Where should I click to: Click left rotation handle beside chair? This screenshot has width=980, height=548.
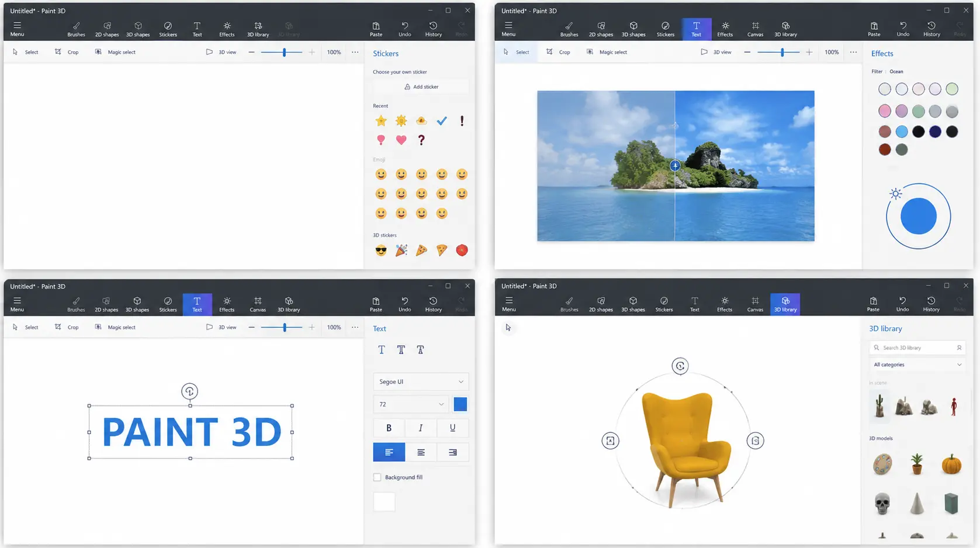tap(610, 441)
